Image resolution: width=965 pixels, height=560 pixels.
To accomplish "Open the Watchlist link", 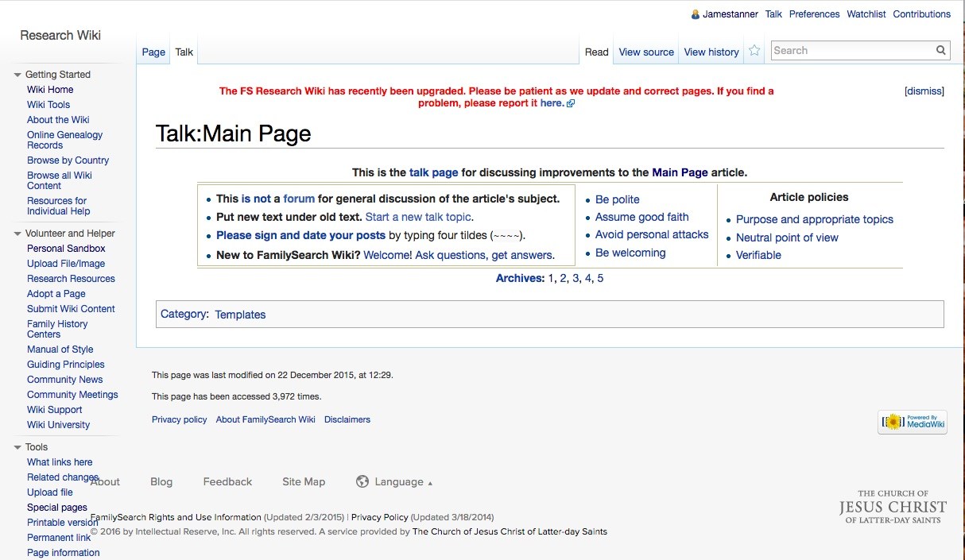I will pos(866,14).
